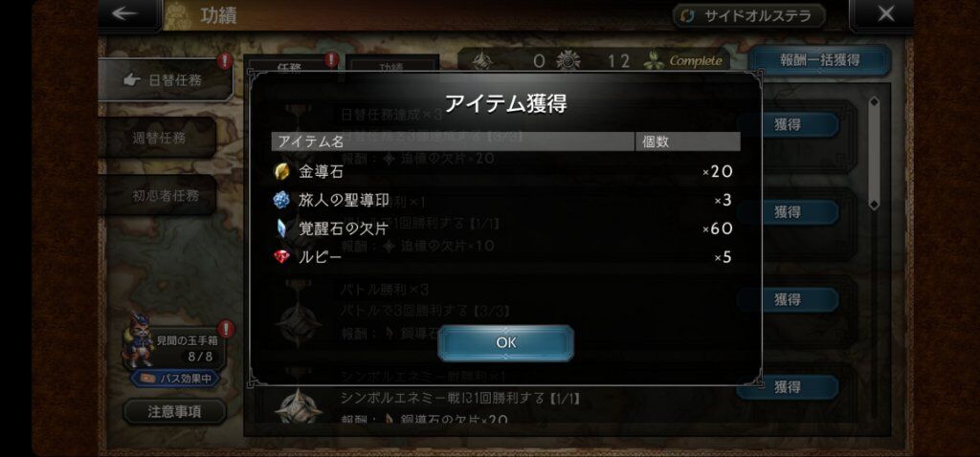Select the 日替任務 daily missions tab
Viewport: 980px width, 457px height.
(167, 80)
